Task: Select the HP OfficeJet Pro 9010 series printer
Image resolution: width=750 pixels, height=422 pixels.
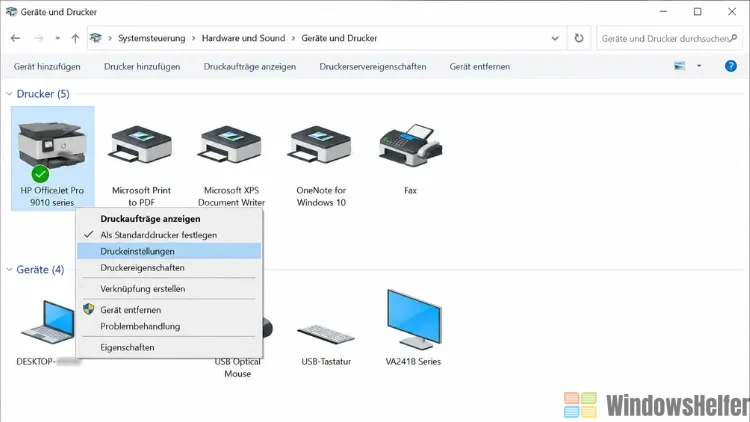Action: pyautogui.click(x=53, y=158)
